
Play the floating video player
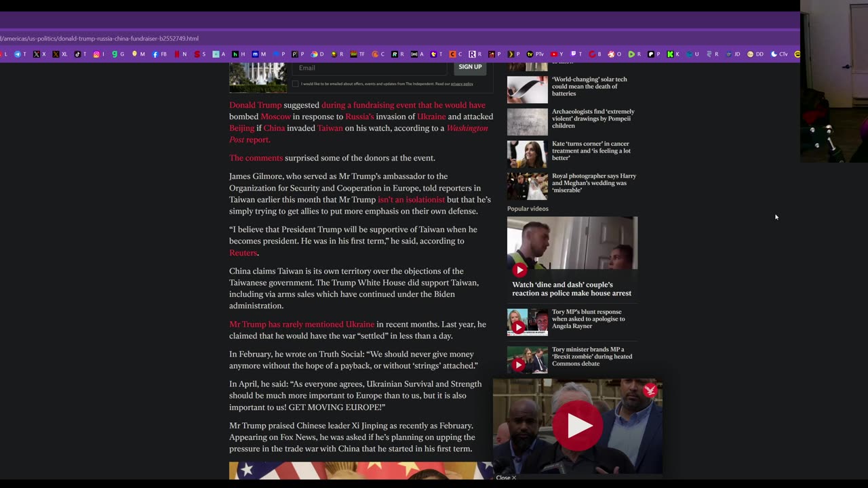578,426
